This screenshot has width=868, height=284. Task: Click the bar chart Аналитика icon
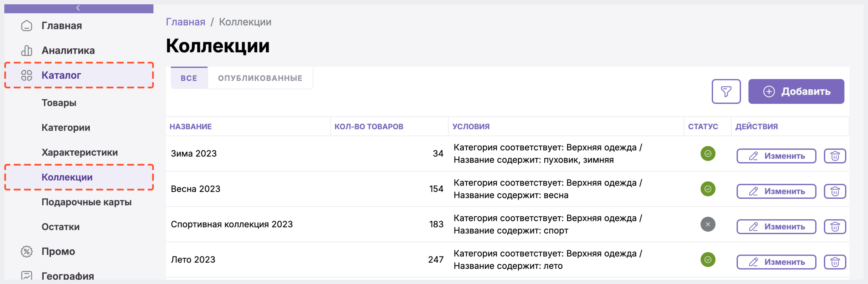pyautogui.click(x=27, y=50)
